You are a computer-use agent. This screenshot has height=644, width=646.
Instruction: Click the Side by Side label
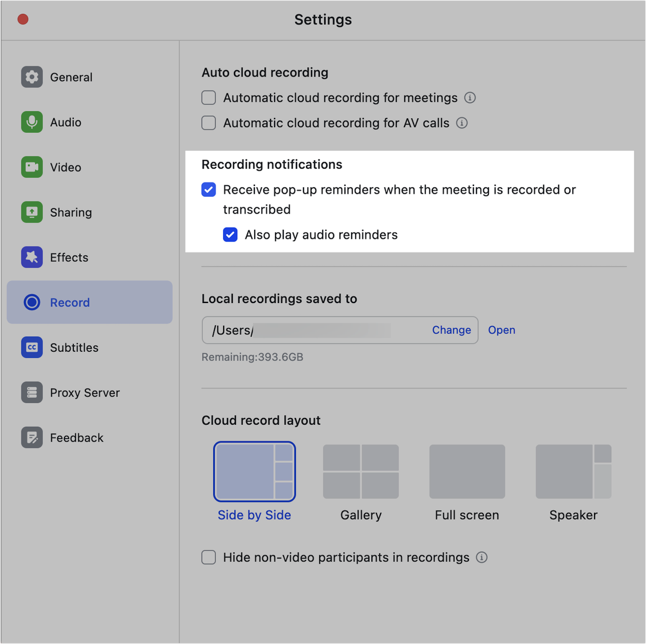click(x=255, y=515)
